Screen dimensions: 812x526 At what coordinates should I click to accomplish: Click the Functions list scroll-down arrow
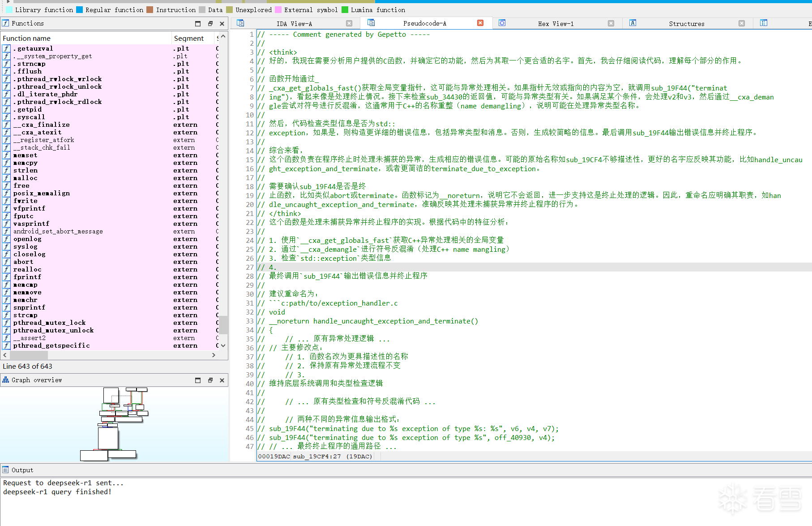(x=223, y=345)
